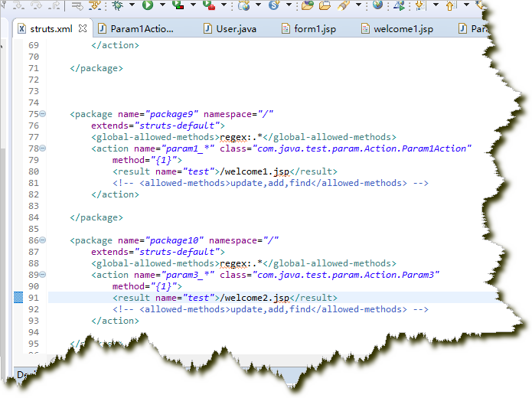Click the Previous Annotation up-arrow icon

tap(450, 5)
